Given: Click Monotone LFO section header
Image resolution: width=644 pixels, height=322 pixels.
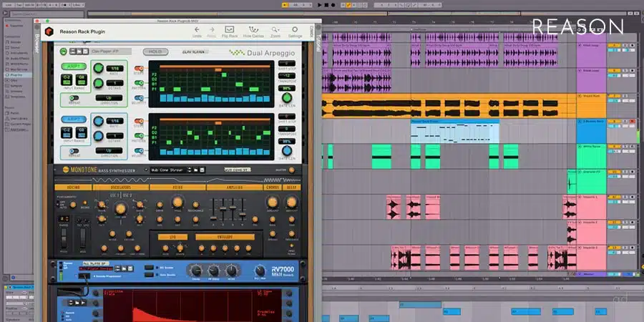Looking at the screenshot, I should click(172, 237).
